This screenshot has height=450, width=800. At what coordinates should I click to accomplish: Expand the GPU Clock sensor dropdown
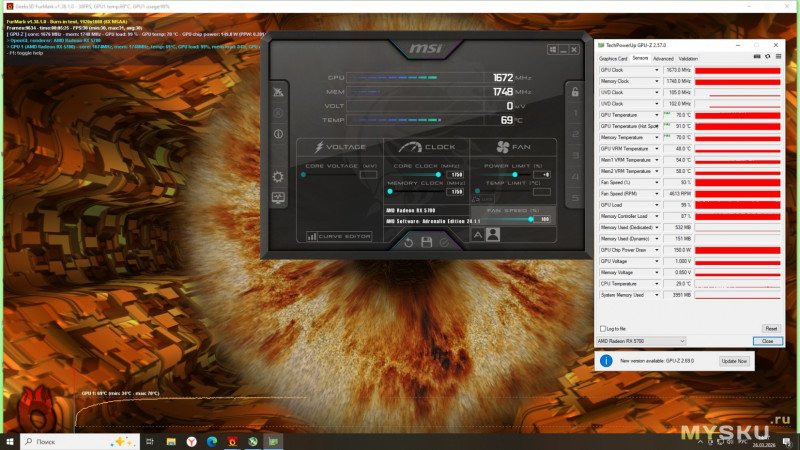point(657,70)
